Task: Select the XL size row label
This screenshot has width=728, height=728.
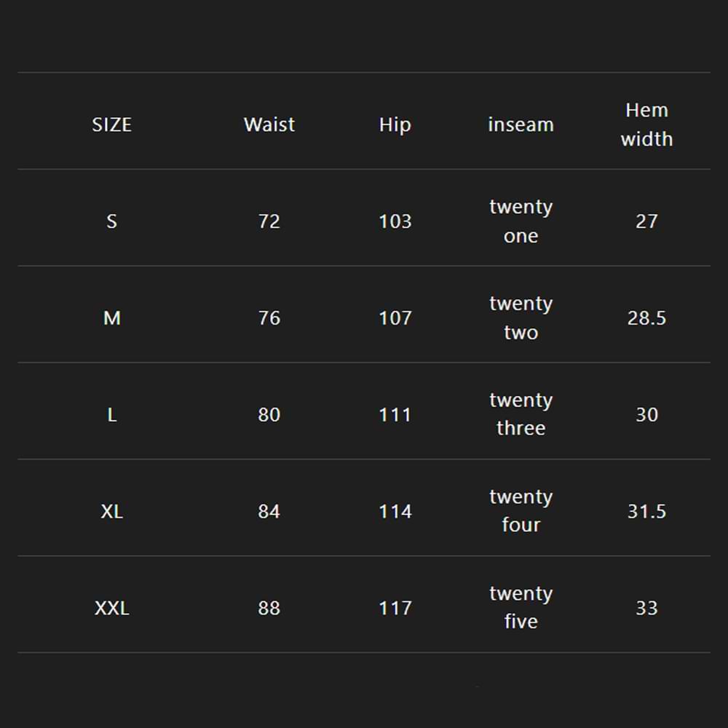Action: point(111,511)
